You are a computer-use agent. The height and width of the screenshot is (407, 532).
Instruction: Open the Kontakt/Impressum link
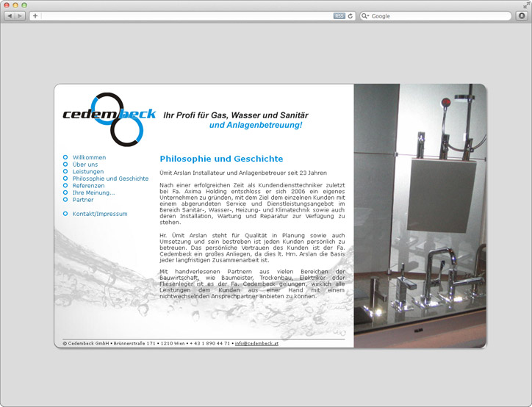(100, 214)
